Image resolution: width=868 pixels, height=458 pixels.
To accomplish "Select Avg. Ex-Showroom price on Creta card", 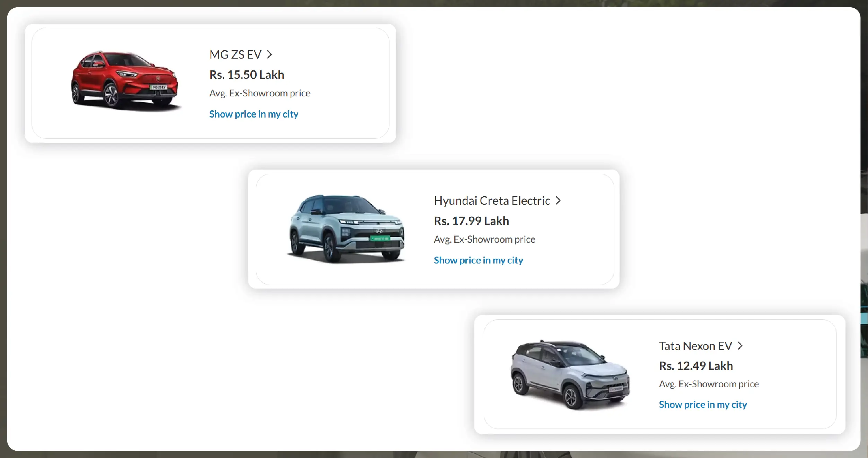I will 484,239.
